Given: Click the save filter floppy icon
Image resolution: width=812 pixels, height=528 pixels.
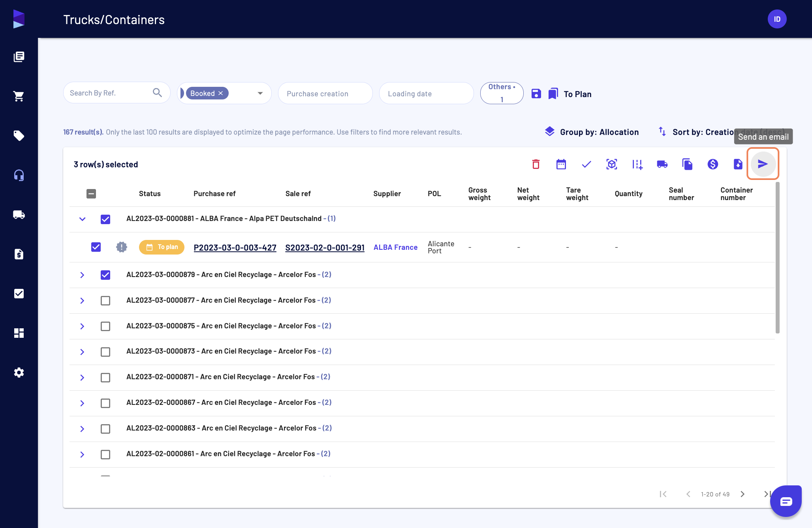Looking at the screenshot, I should tap(536, 94).
